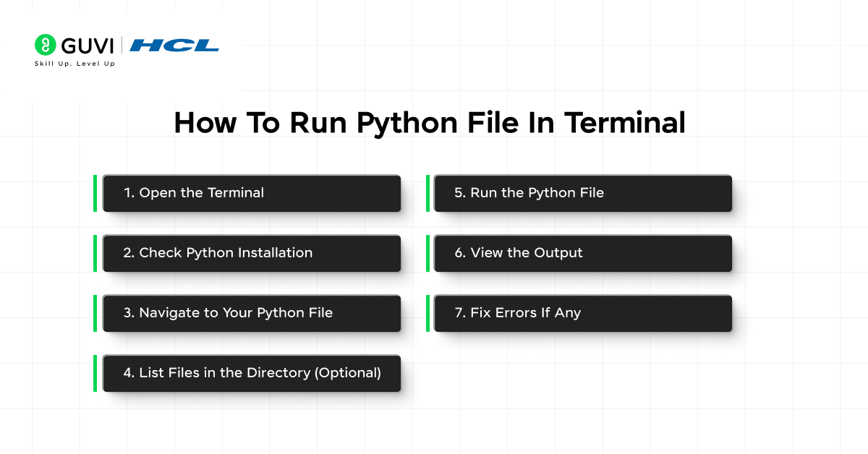Toggle the 'View the Output' step box
This screenshot has height=454, width=868.
(582, 253)
